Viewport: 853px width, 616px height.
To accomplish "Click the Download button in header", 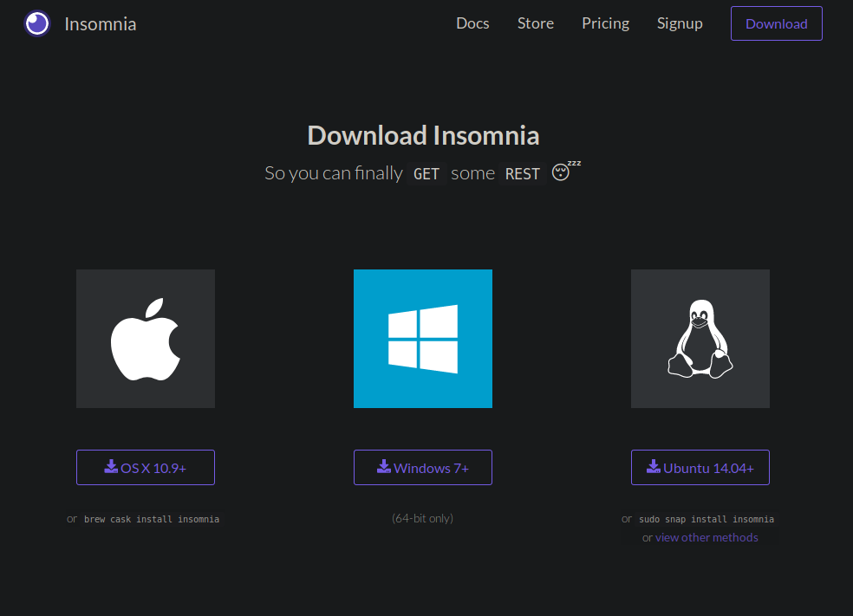I will pos(777,23).
